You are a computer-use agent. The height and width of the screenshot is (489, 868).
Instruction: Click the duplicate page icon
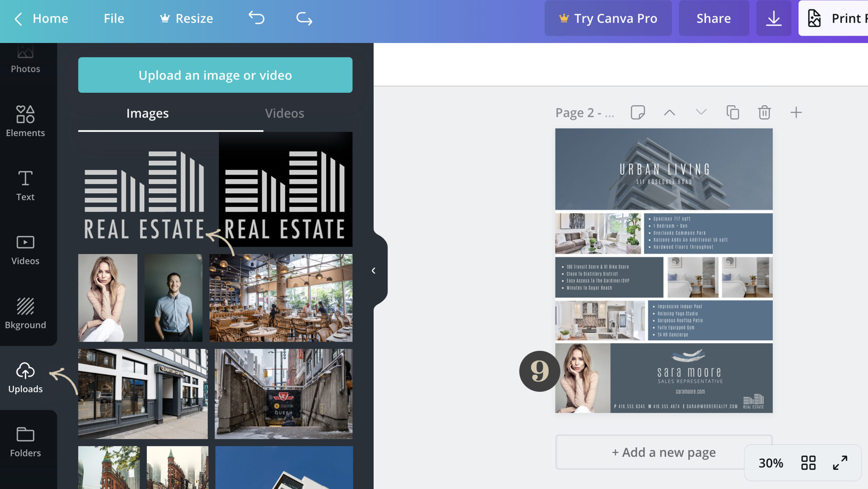[733, 113]
